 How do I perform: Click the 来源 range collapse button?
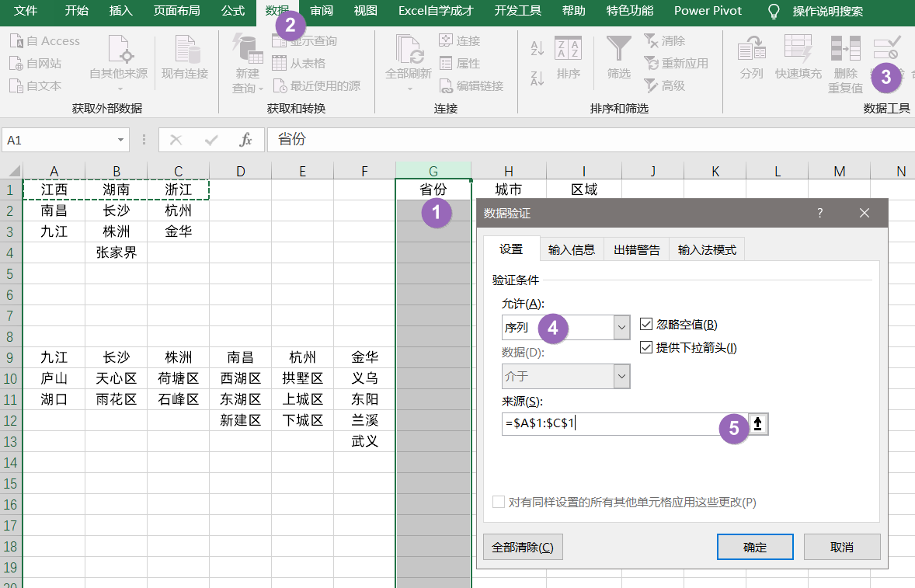click(760, 425)
